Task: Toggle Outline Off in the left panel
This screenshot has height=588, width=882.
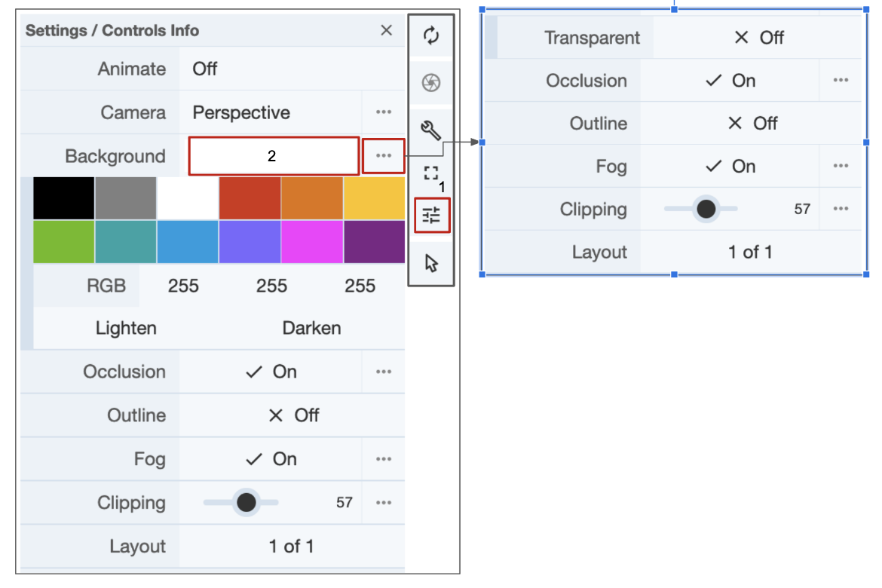Action: pos(293,415)
